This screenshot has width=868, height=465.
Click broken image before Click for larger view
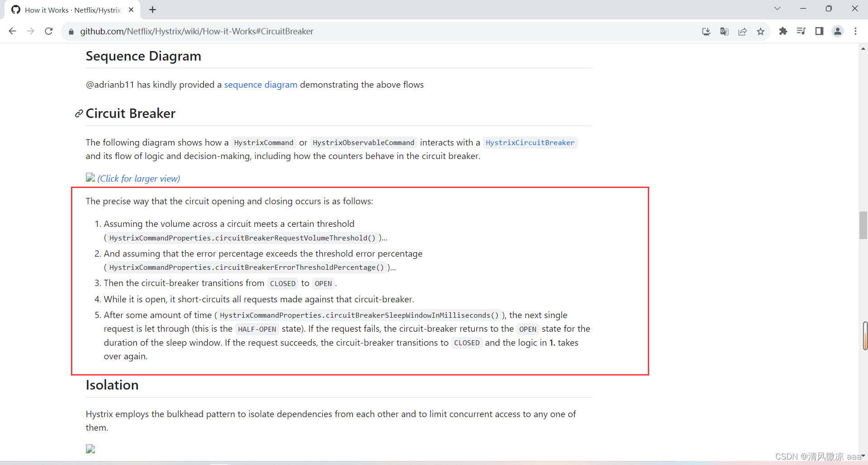(90, 177)
